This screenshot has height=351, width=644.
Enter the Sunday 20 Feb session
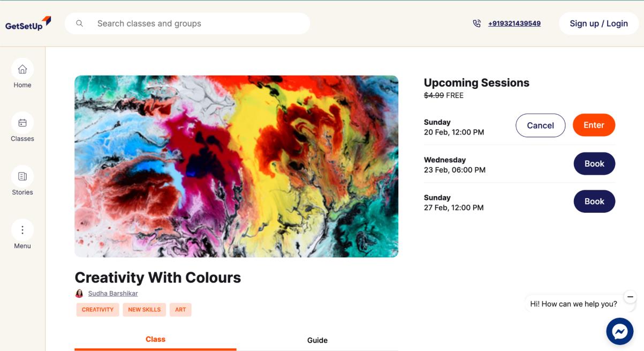594,125
